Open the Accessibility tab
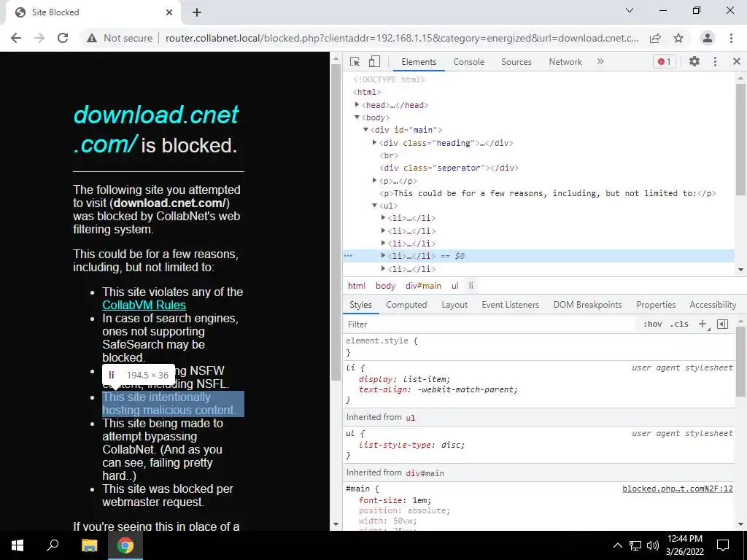The width and height of the screenshot is (747, 560). click(713, 305)
